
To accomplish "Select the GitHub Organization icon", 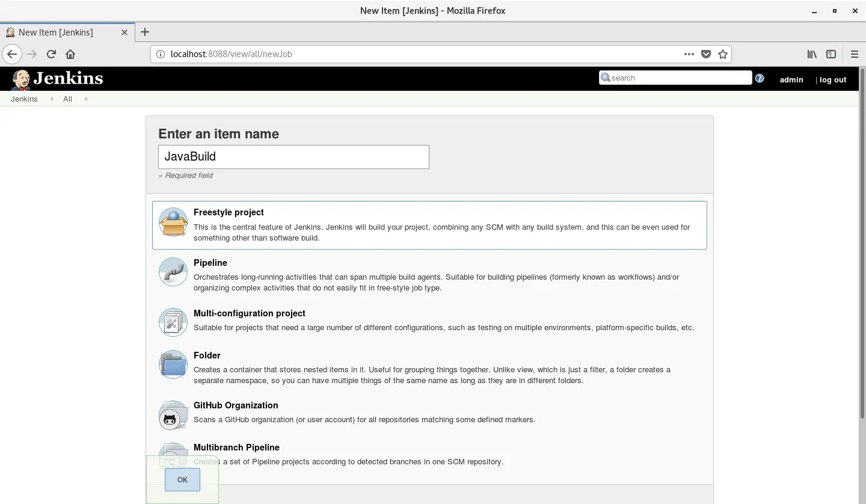I will (173, 415).
